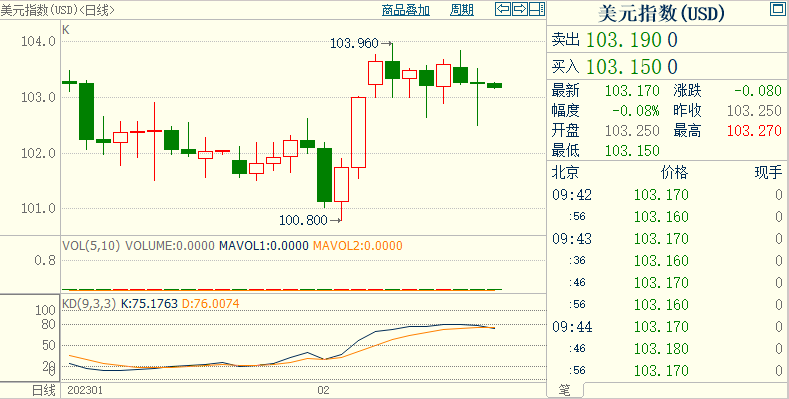Click the 103.960 high price marker

354,44
